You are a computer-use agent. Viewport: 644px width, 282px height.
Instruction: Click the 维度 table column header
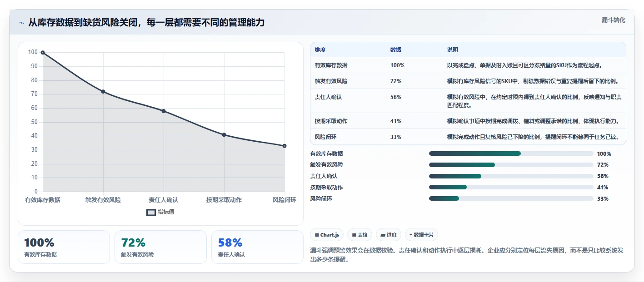coord(320,50)
